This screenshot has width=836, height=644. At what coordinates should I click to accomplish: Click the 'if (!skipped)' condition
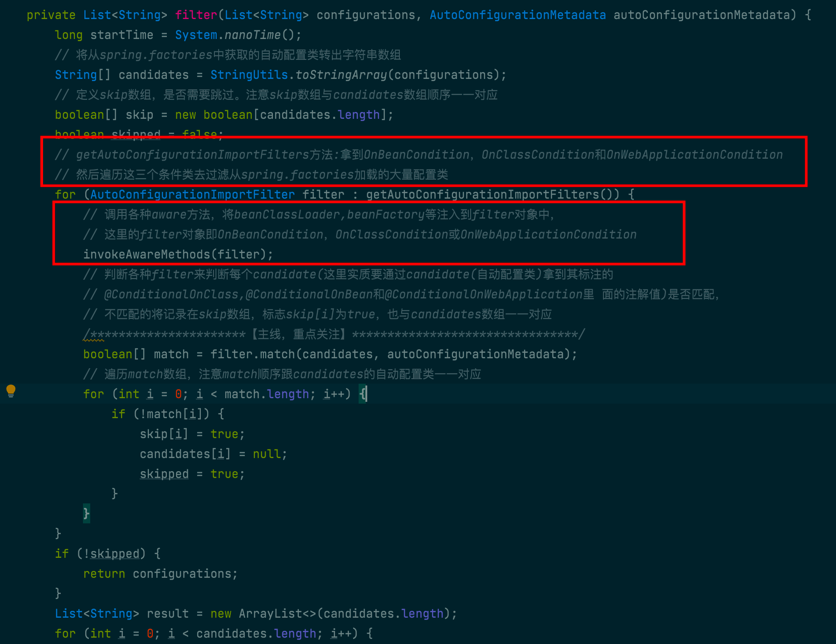[x=108, y=554]
